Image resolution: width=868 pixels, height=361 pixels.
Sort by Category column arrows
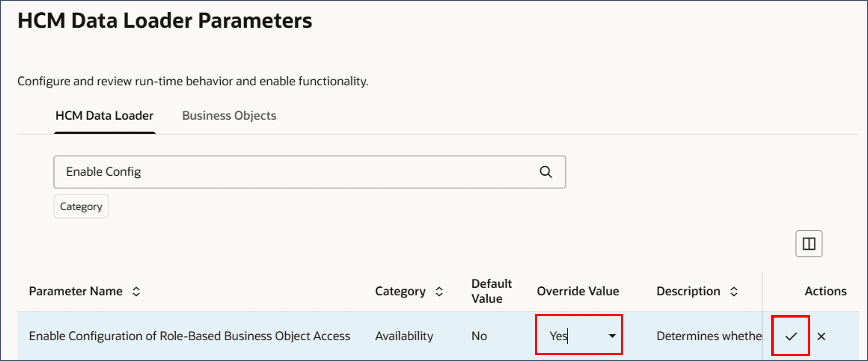(439, 291)
